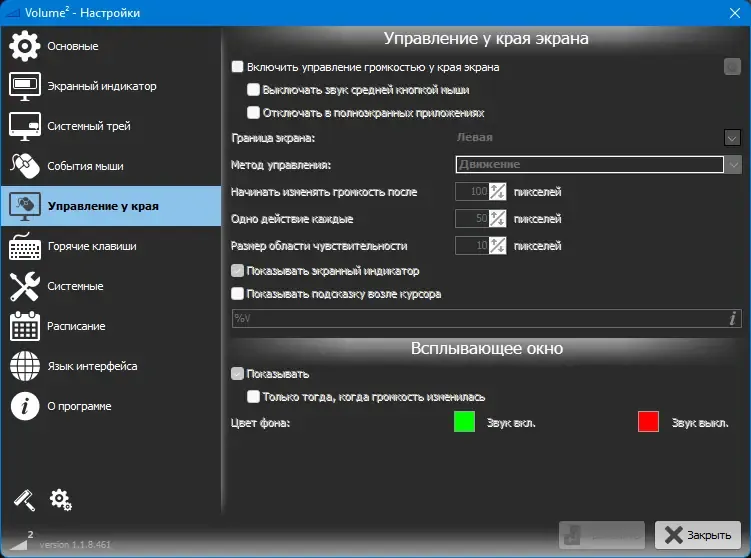Click the Цвет фона: label
The image size is (751, 558).
coord(260,423)
